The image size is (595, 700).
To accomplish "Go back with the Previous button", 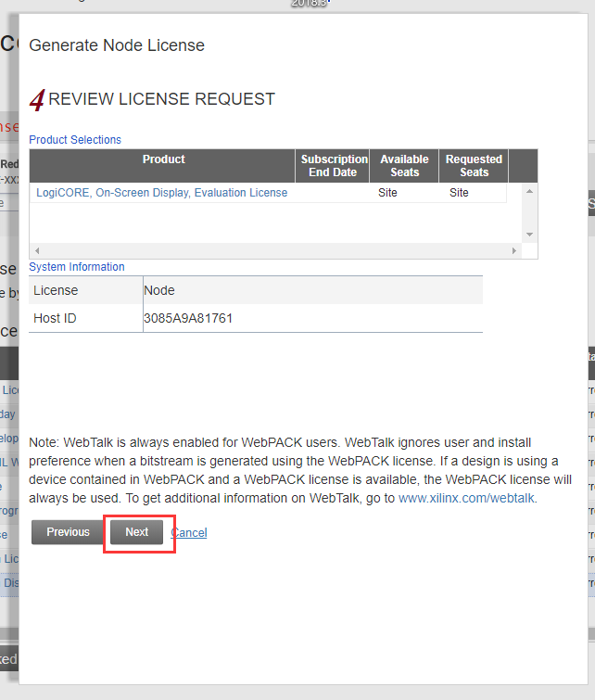I will [68, 532].
